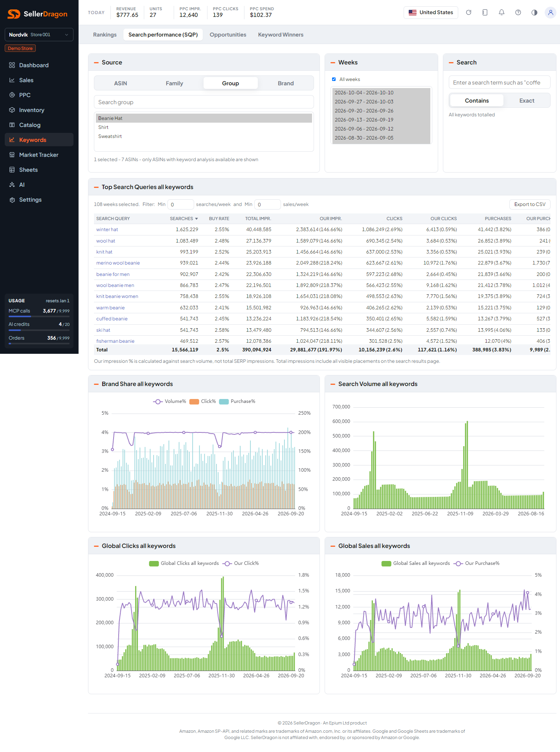The width and height of the screenshot is (560, 752).
Task: Open the Nordvik store selector dropdown
Action: [39, 35]
